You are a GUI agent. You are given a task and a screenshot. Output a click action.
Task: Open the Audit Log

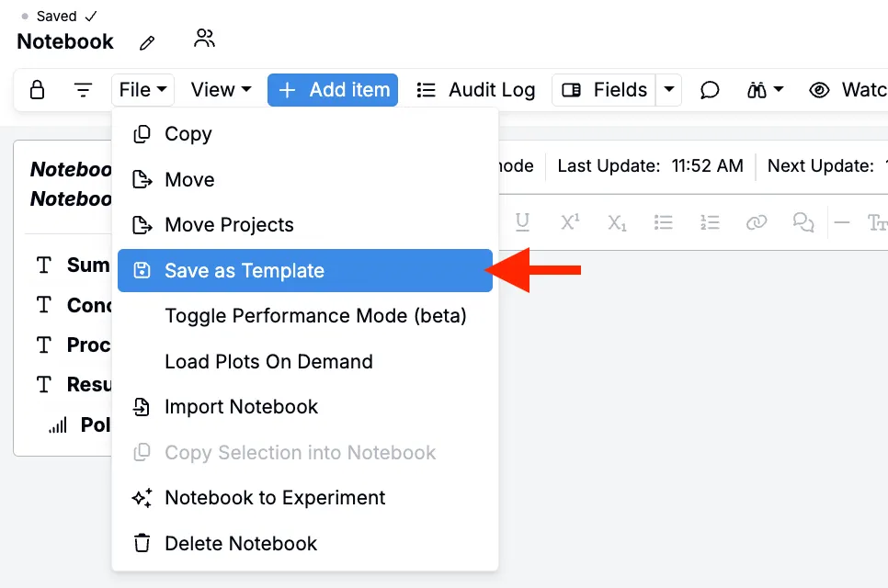tap(475, 90)
